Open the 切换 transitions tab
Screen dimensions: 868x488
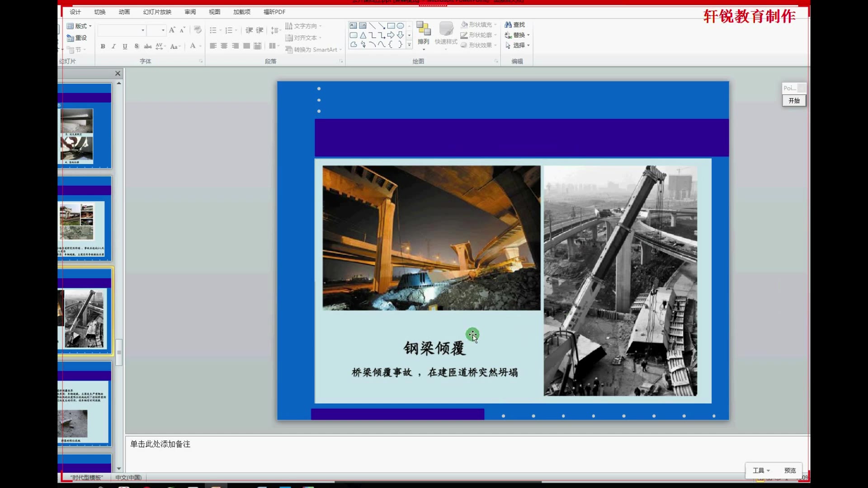pos(100,12)
